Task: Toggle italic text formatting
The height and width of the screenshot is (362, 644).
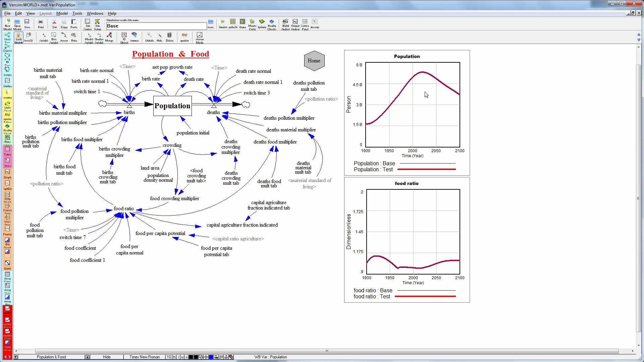Action: pos(178,357)
